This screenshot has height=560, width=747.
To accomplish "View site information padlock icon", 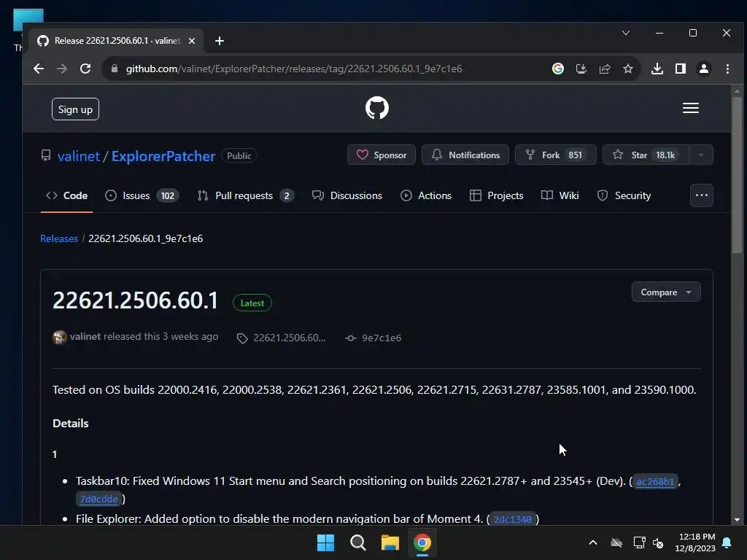I will click(x=115, y=69).
